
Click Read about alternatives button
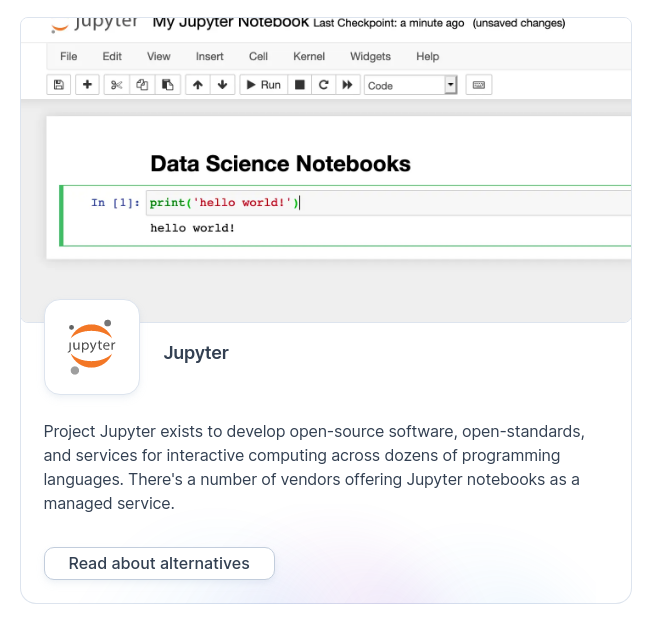click(x=159, y=563)
